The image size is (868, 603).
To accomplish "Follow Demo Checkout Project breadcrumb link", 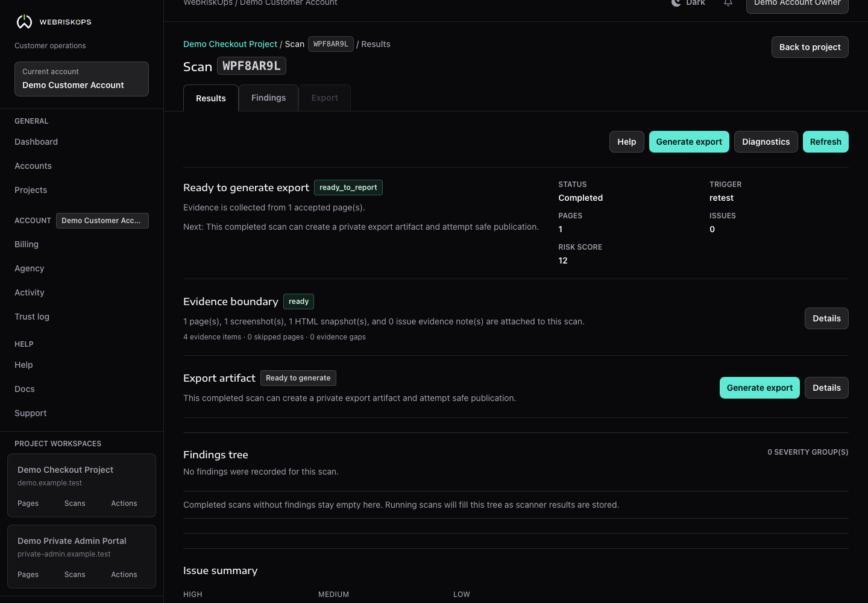I will pos(230,44).
